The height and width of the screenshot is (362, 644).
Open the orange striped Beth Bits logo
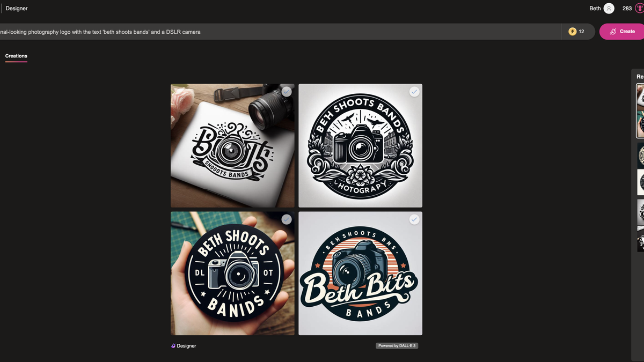pos(361,274)
